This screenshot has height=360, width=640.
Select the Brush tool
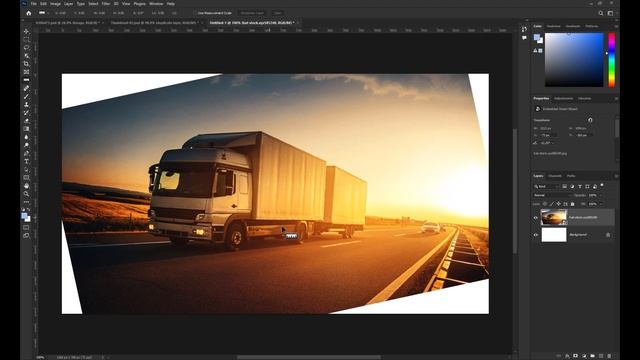pyautogui.click(x=27, y=96)
